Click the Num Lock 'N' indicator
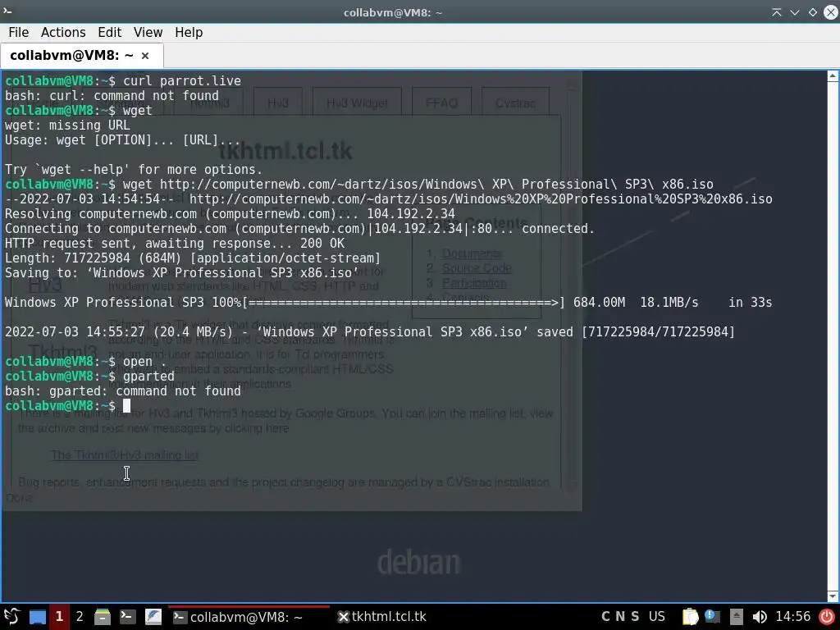The image size is (840, 630). point(620,617)
